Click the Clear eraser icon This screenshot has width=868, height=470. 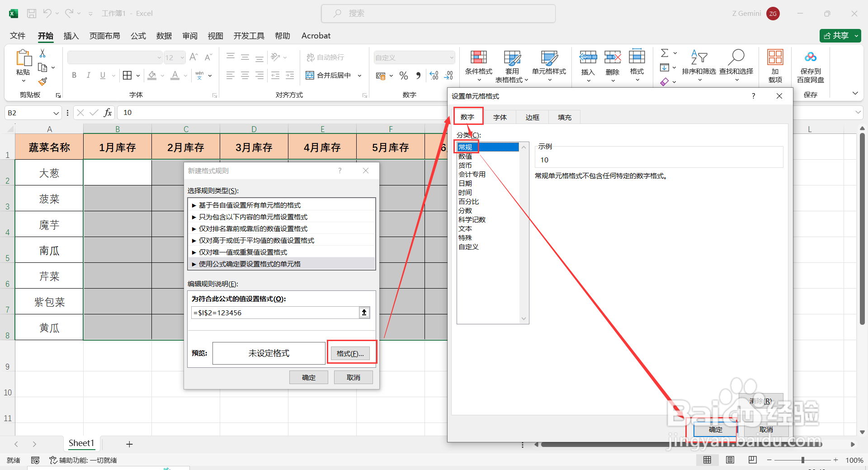click(665, 82)
